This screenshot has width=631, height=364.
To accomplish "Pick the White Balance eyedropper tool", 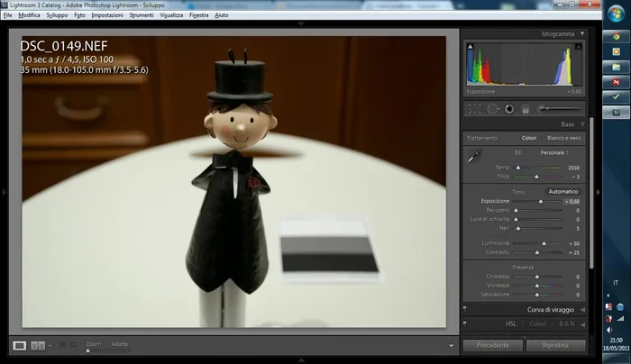I will coord(473,156).
